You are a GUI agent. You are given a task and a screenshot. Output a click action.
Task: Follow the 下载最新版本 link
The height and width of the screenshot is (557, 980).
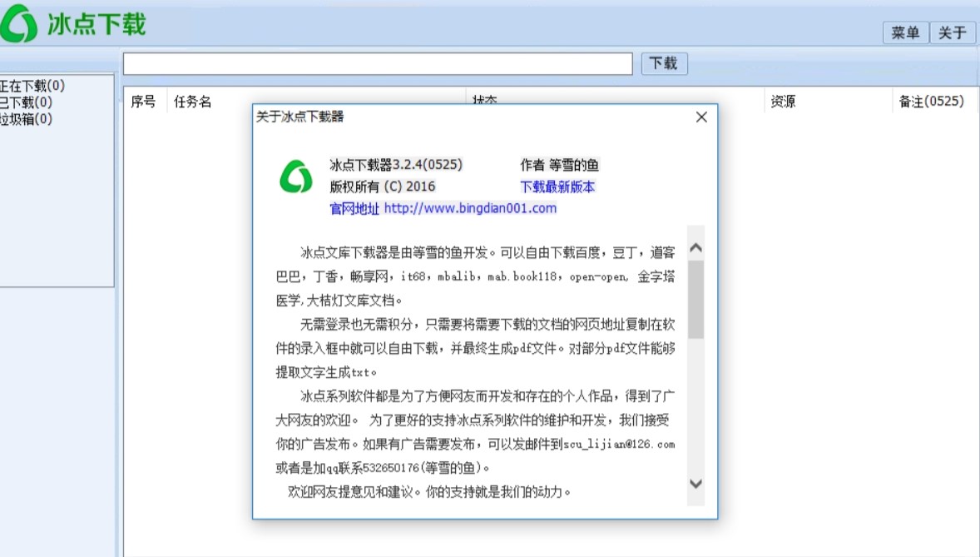(556, 186)
